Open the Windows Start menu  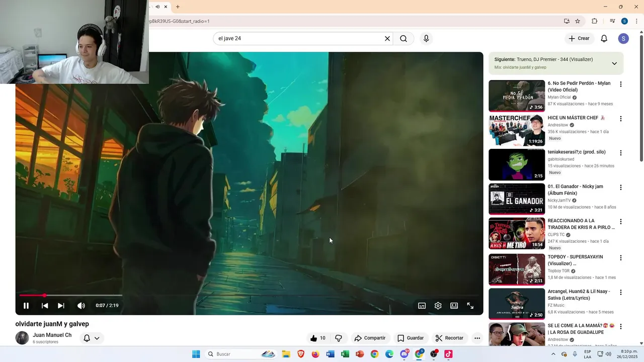(x=196, y=354)
